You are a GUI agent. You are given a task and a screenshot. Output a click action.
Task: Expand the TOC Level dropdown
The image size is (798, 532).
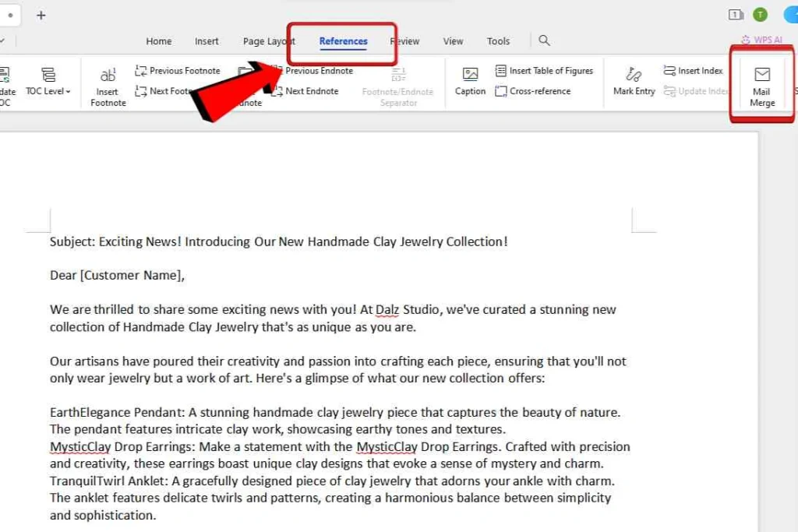point(48,82)
